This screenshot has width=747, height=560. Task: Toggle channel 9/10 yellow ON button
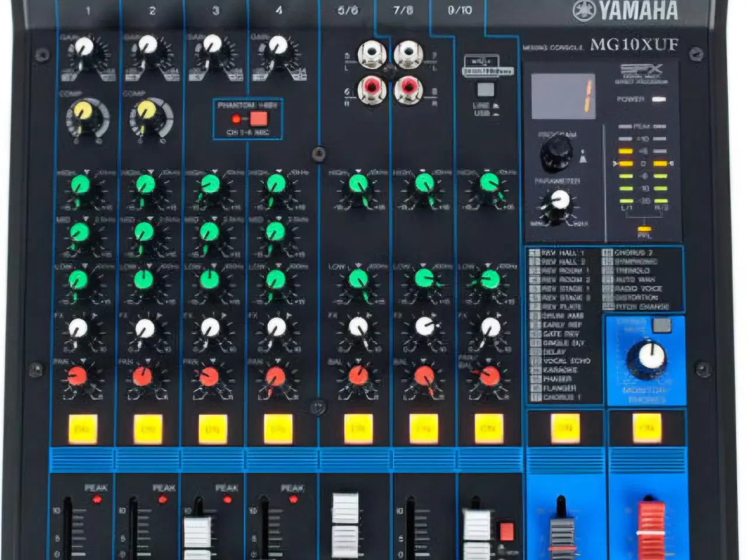click(x=489, y=429)
